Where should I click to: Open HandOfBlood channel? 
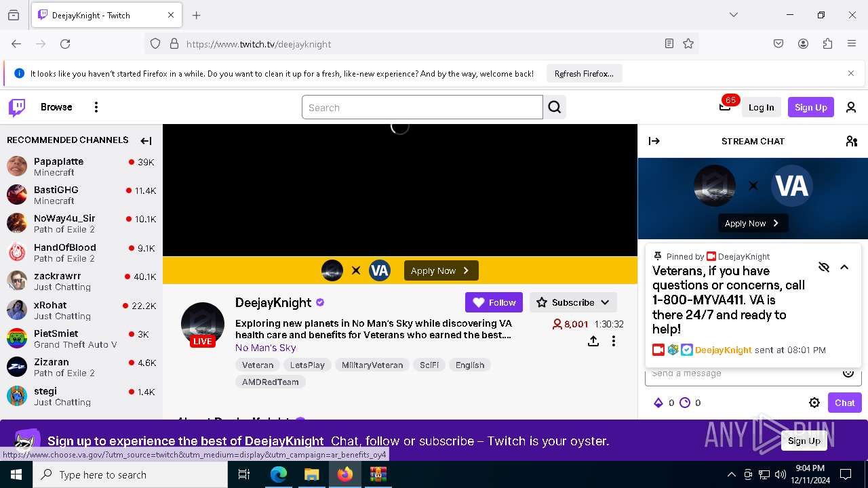tap(81, 252)
